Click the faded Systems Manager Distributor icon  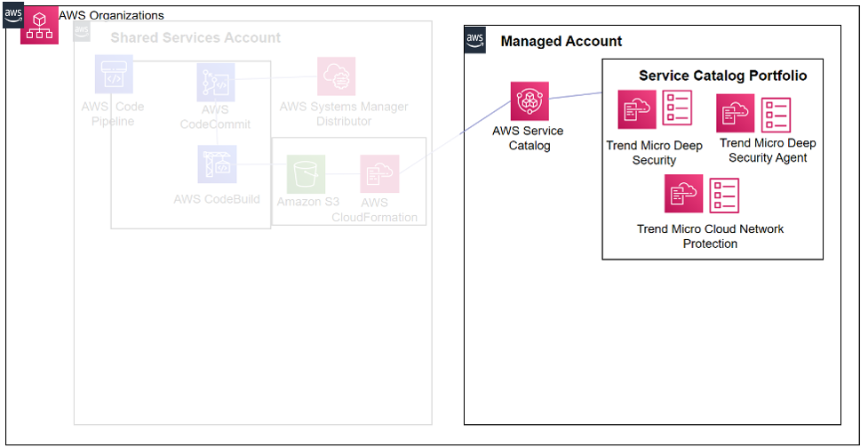(x=336, y=76)
